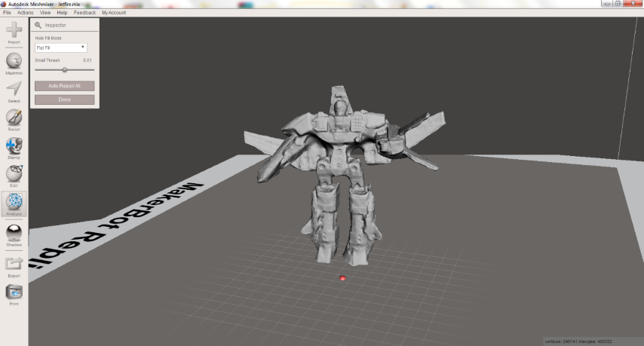Open the Shaders sphere tool

point(14,233)
